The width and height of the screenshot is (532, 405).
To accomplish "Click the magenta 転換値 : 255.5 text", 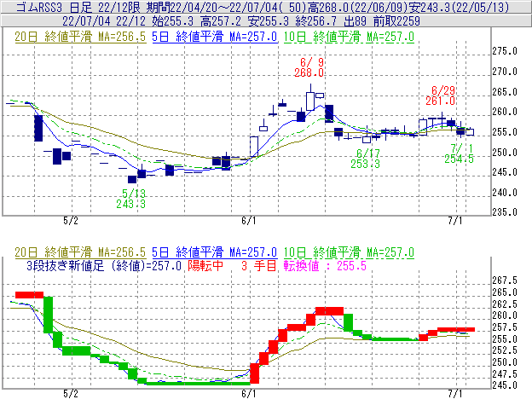I will click(x=325, y=265).
